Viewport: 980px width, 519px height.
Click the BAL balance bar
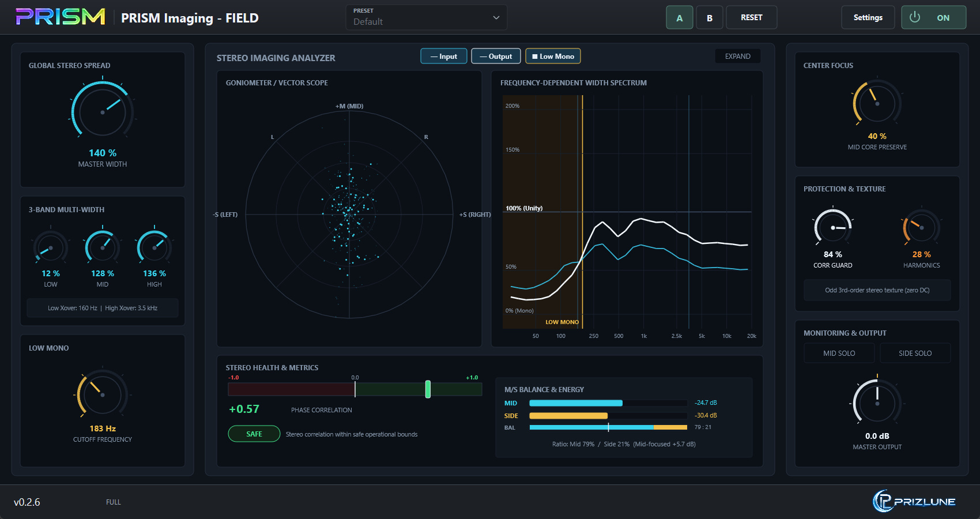click(x=608, y=427)
